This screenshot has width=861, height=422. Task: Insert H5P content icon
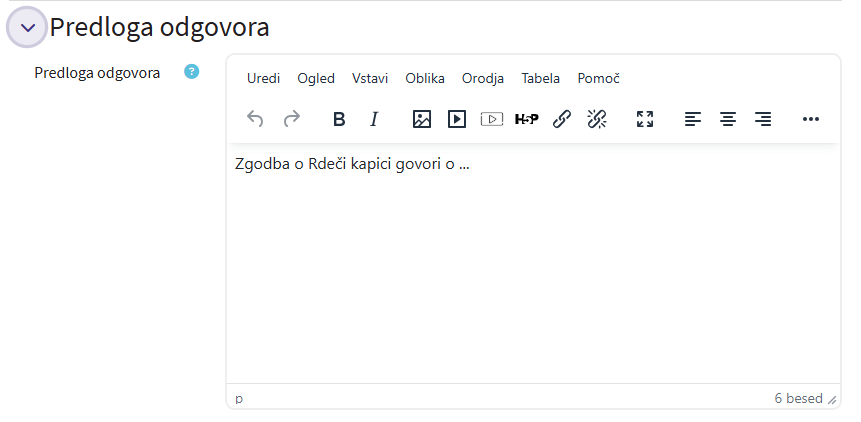click(x=526, y=119)
